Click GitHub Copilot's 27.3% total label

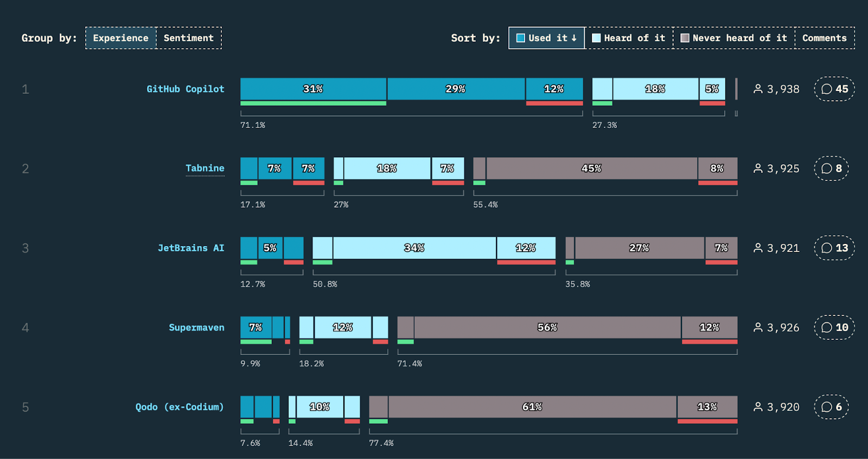tap(604, 125)
